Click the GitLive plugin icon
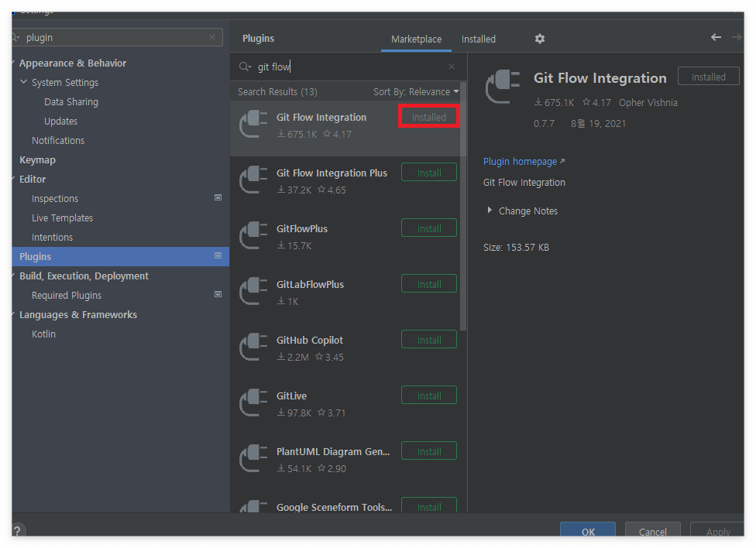The height and width of the screenshot is (548, 756). point(253,403)
